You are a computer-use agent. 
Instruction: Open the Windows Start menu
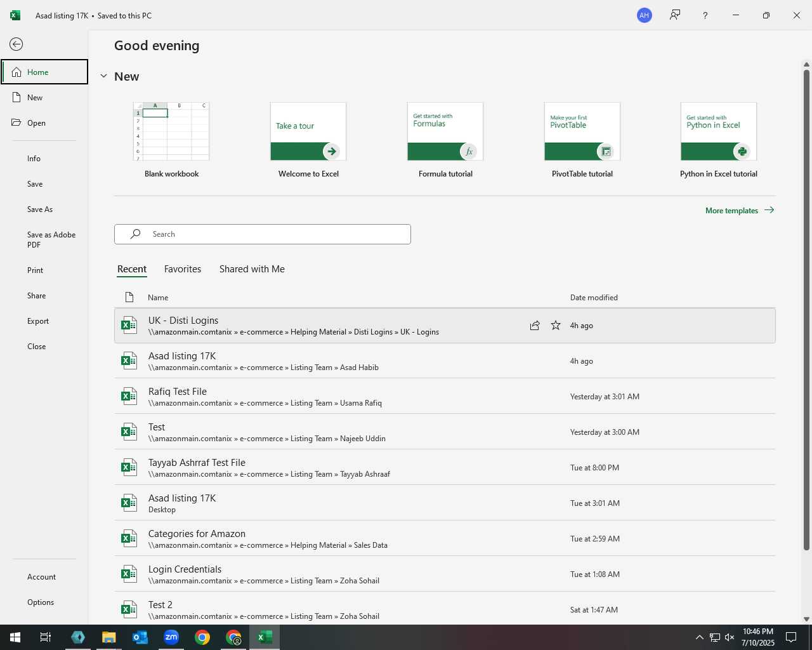point(15,637)
